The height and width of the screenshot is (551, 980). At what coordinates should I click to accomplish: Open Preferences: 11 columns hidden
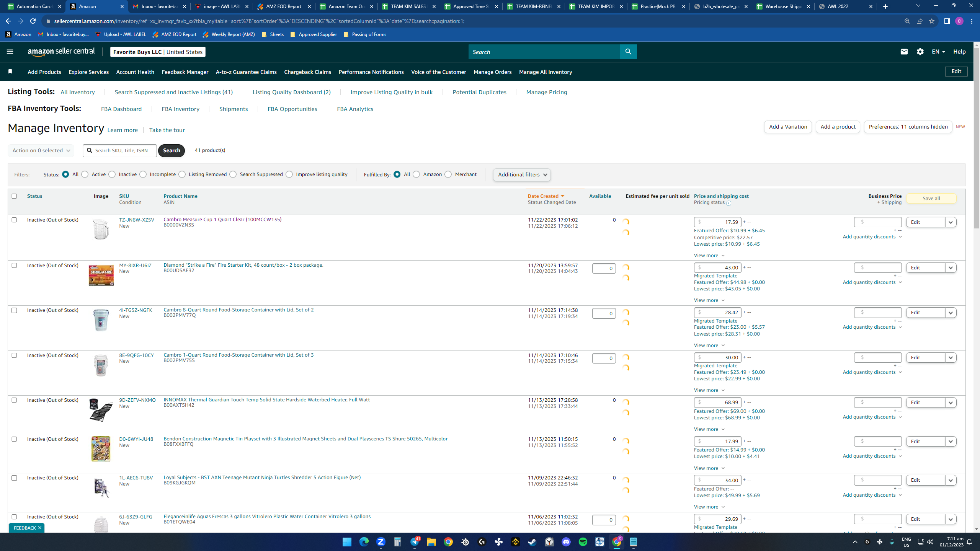908,127
